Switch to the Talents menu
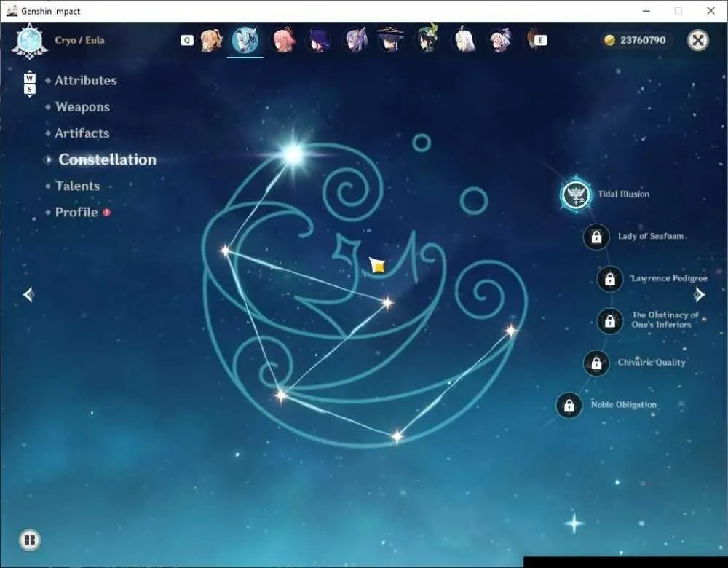Image resolution: width=728 pixels, height=568 pixels. pos(78,186)
